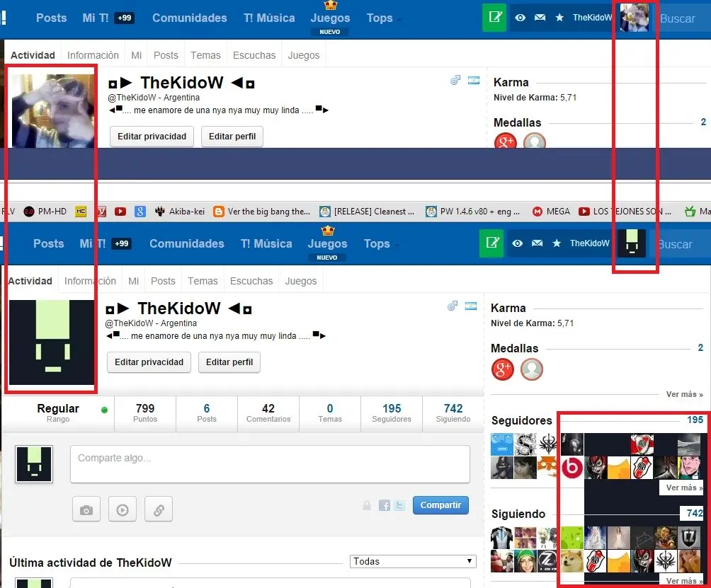The width and height of the screenshot is (711, 588).
Task: Click Ver más under Medallas
Action: coord(684,394)
